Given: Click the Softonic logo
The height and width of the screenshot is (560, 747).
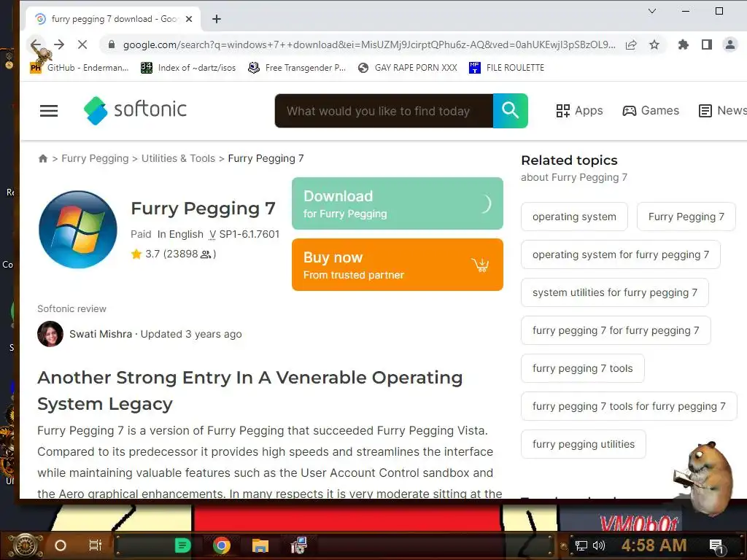Looking at the screenshot, I should click(x=135, y=111).
